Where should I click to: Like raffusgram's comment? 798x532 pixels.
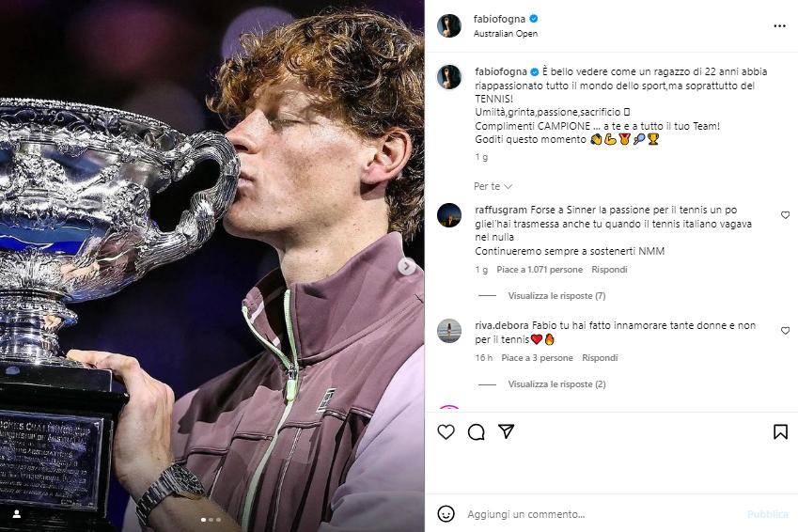click(x=785, y=215)
